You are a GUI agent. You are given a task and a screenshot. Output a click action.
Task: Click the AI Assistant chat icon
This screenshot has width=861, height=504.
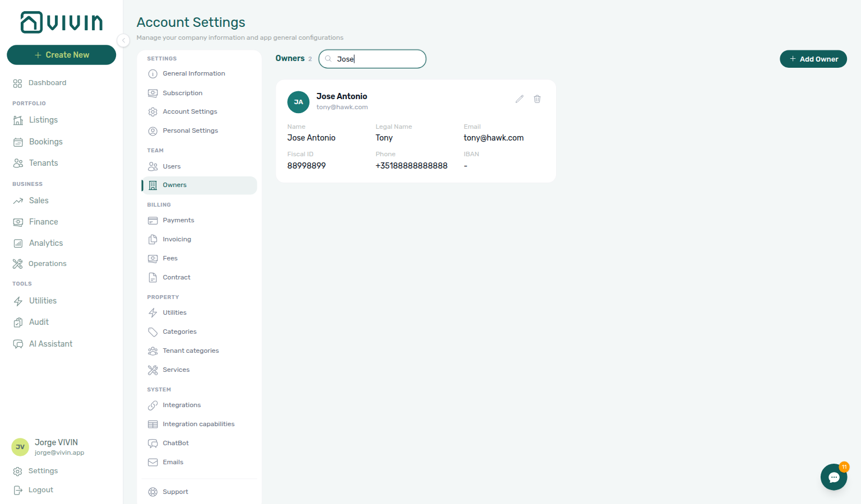pyautogui.click(x=18, y=344)
